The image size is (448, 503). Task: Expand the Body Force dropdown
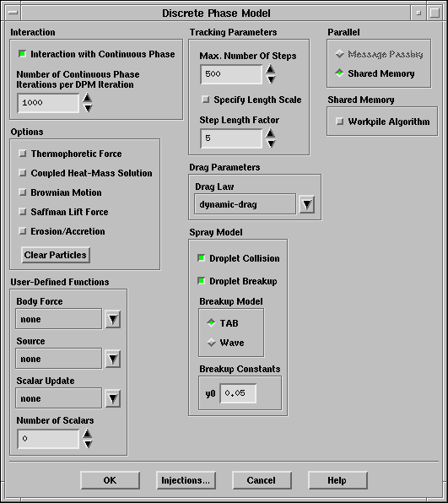coord(113,319)
